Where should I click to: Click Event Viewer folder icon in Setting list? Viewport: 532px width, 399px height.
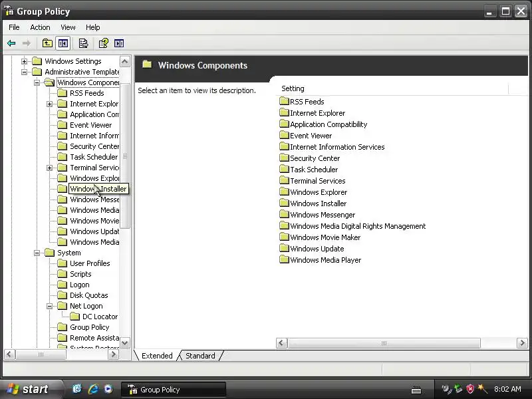point(284,135)
